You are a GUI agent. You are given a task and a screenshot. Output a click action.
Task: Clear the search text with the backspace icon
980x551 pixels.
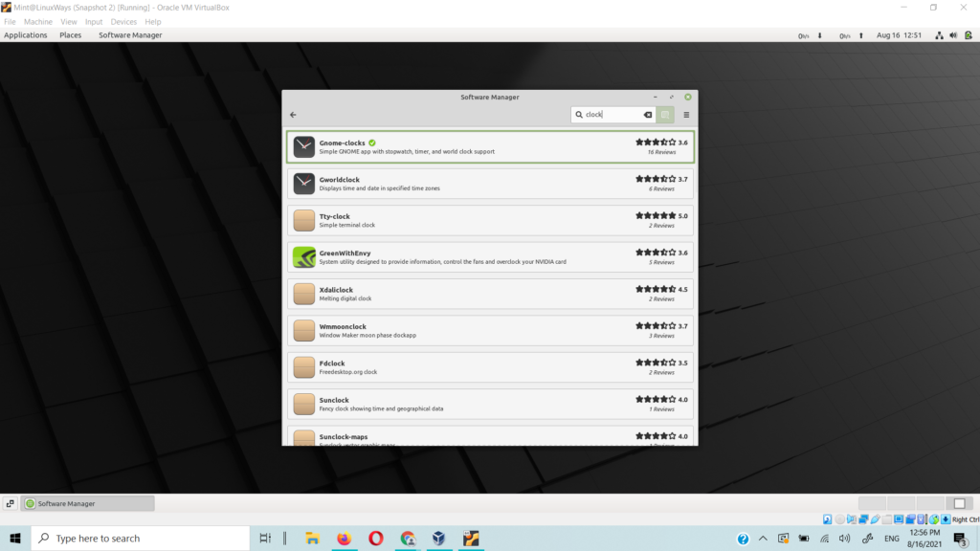tap(648, 115)
